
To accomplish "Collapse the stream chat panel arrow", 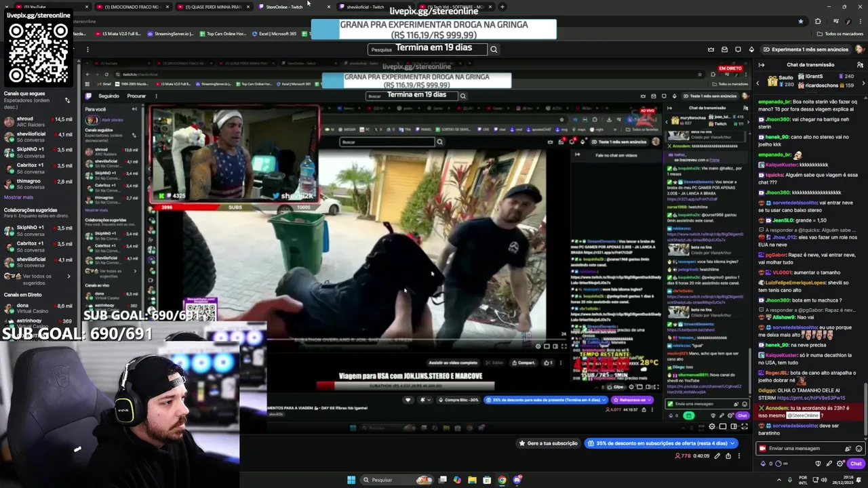I will (762, 65).
